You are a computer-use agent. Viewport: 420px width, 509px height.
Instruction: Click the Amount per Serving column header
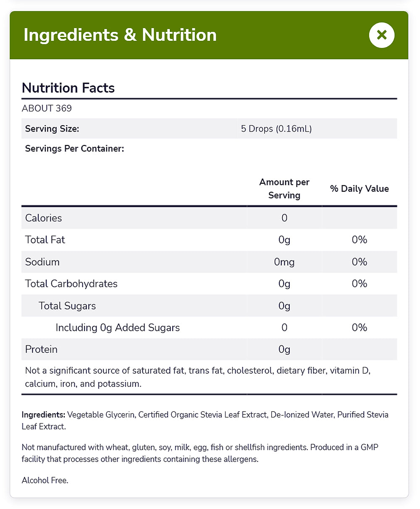click(x=284, y=188)
